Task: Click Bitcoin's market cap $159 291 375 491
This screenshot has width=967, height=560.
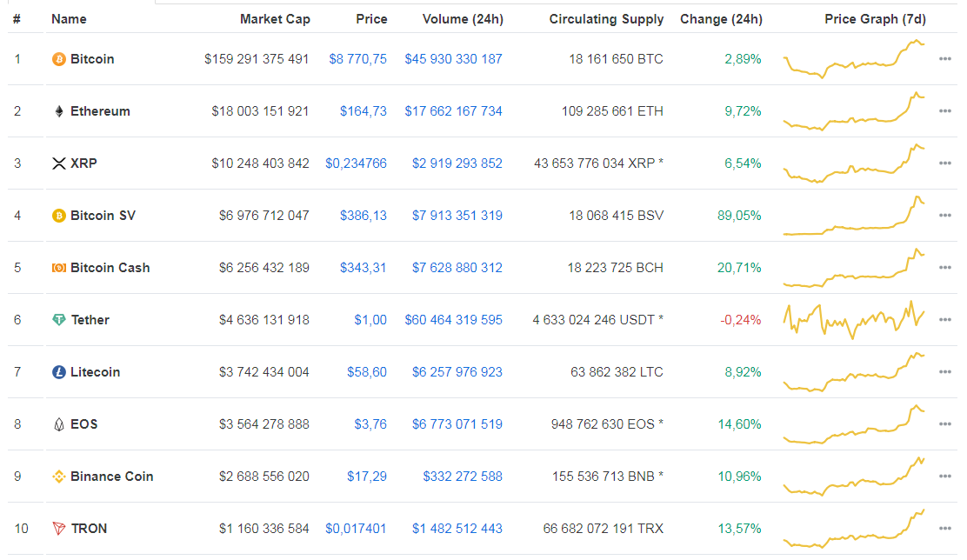Action: [257, 59]
